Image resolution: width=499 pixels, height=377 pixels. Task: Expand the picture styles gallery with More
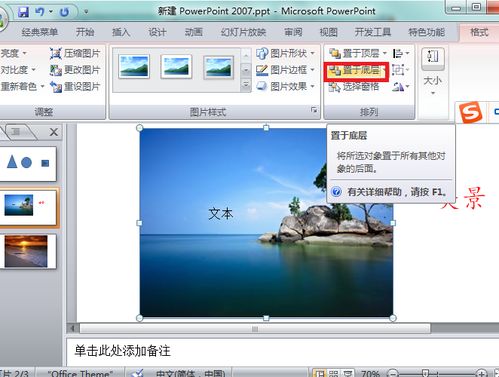point(246,85)
